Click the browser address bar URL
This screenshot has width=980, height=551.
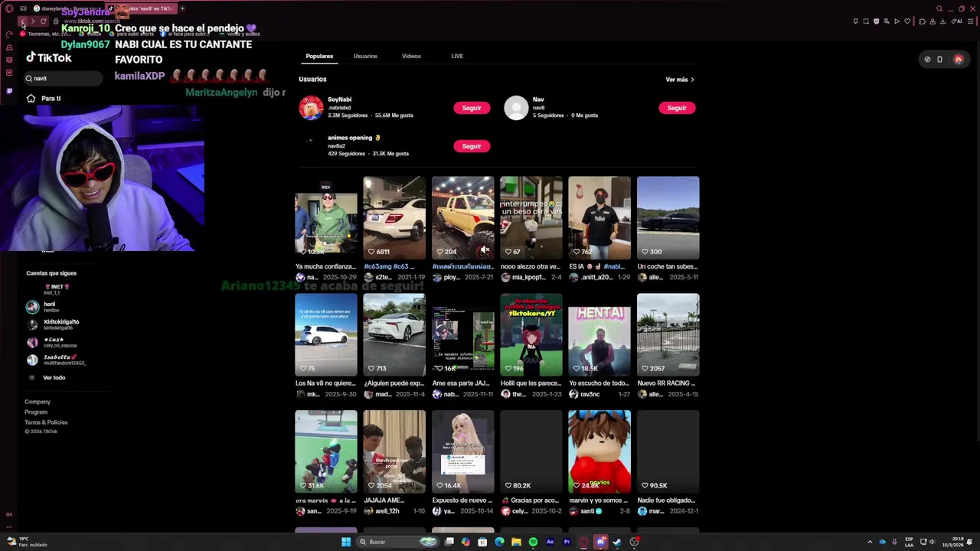point(93,21)
